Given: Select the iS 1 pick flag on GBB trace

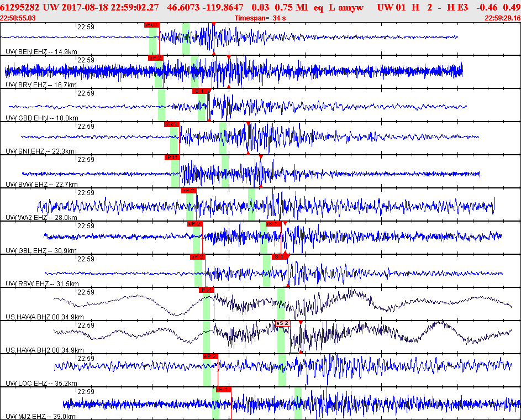Looking at the screenshot, I should click(200, 91).
